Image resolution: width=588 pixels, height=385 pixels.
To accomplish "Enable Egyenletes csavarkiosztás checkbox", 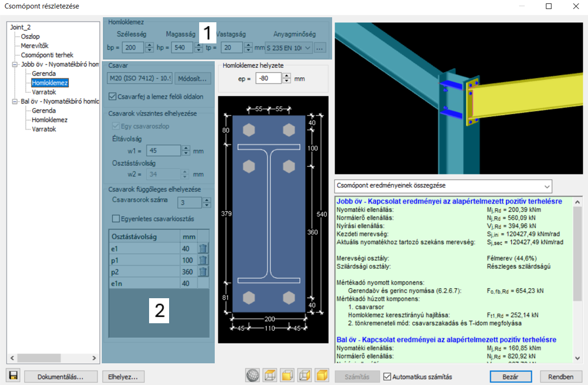I will tap(116, 219).
